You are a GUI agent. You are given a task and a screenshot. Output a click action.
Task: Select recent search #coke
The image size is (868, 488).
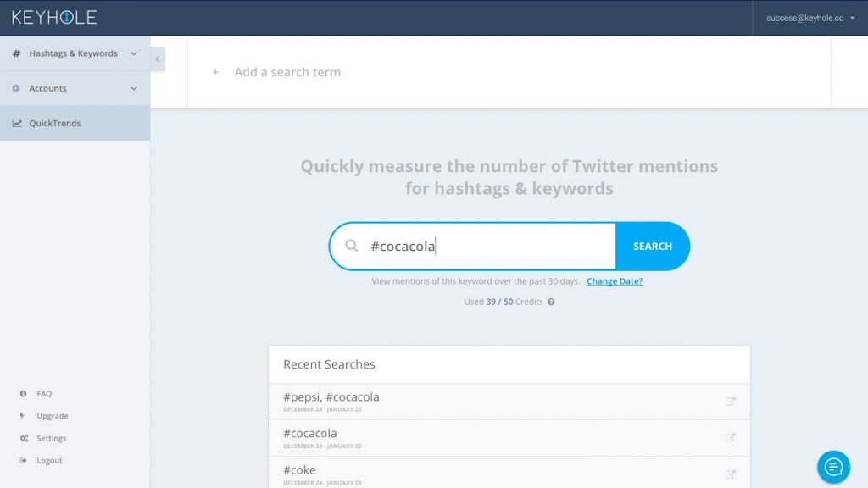[x=299, y=469]
